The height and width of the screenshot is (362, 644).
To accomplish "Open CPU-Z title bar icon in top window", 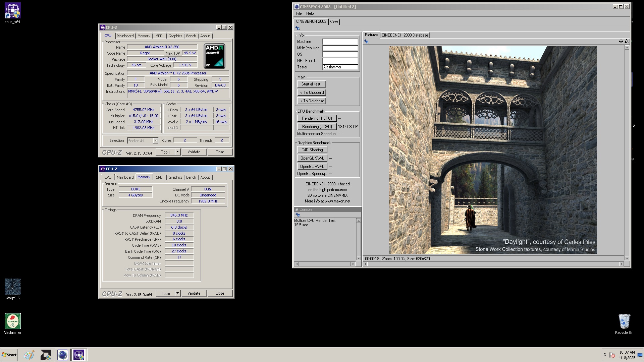I will (x=103, y=27).
